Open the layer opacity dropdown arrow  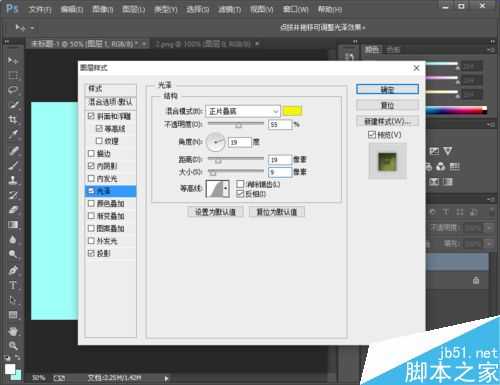pyautogui.click(x=489, y=228)
